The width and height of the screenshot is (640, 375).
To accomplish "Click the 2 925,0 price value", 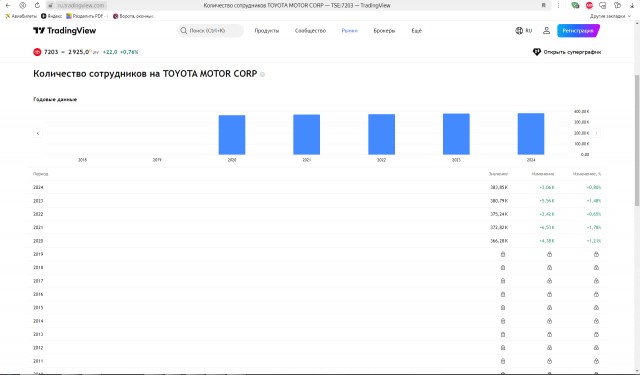I will [79, 52].
